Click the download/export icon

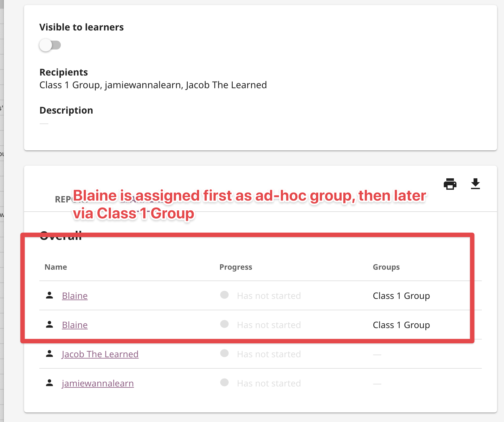[x=475, y=184]
